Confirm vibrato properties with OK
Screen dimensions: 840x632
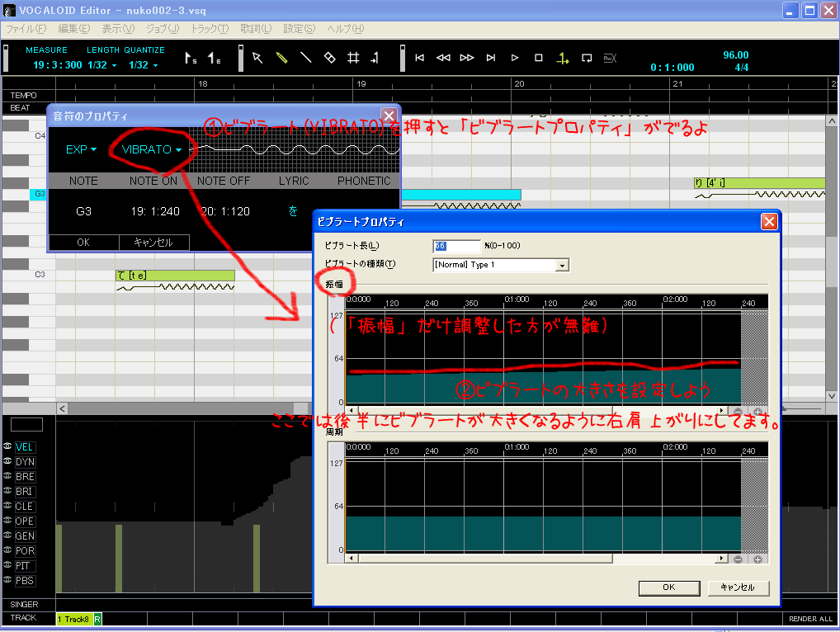coord(669,587)
